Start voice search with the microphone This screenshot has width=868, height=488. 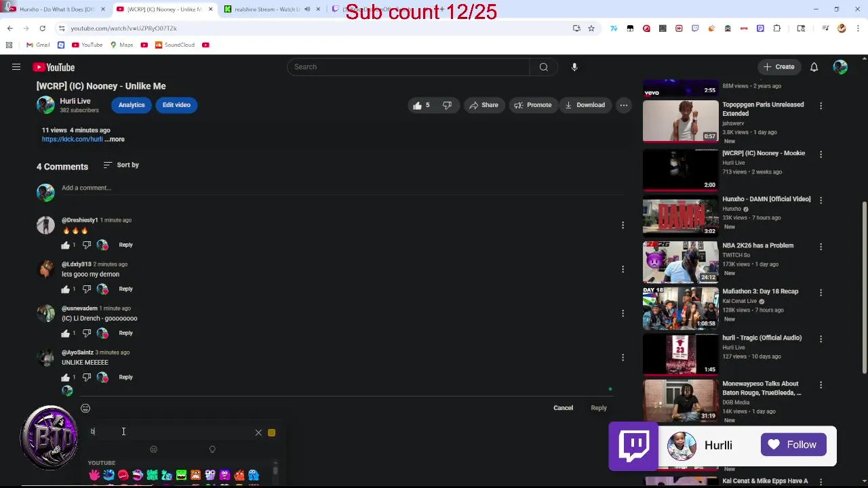click(574, 67)
